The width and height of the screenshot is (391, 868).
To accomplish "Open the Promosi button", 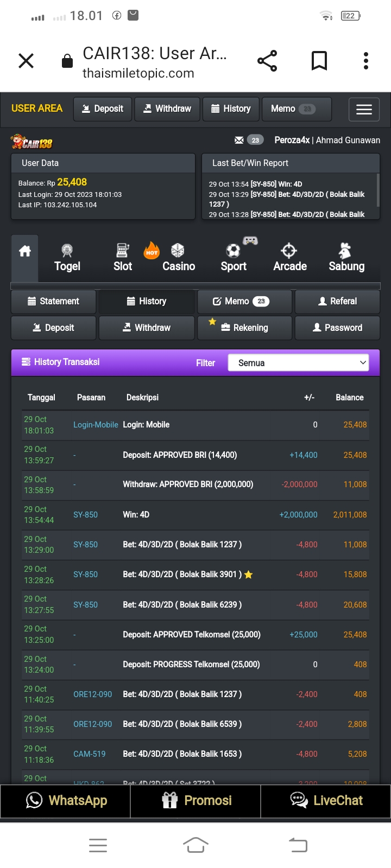I will click(195, 801).
